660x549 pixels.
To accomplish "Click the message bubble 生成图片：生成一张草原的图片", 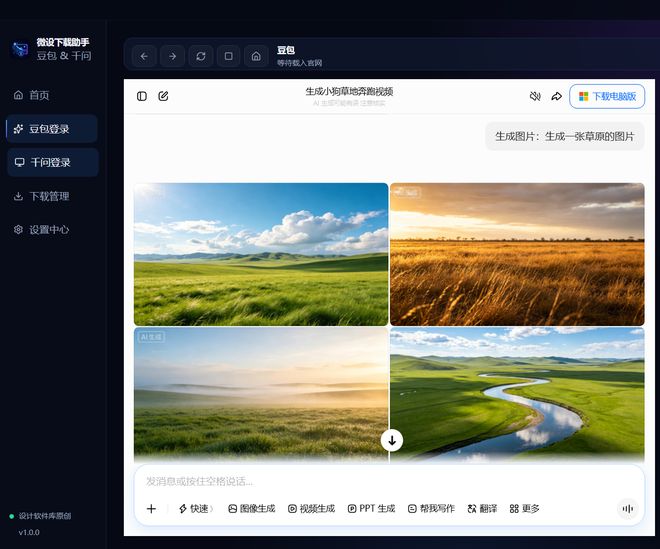I will tap(565, 136).
